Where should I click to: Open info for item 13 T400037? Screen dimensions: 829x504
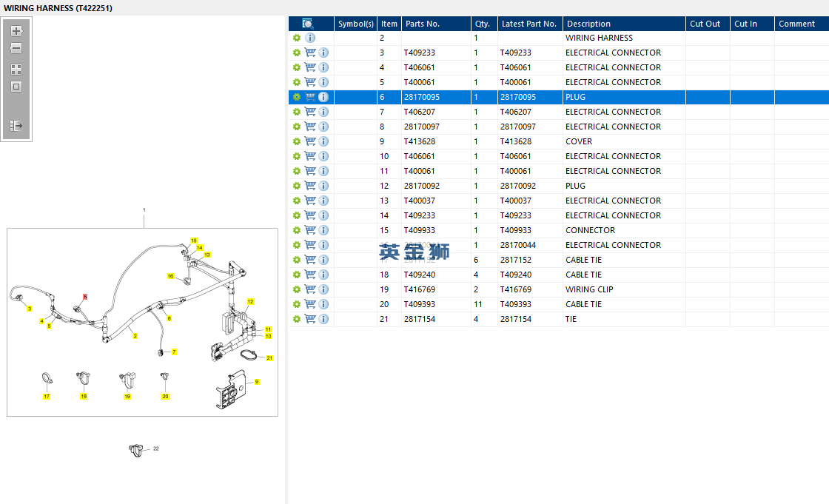pyautogui.click(x=323, y=201)
